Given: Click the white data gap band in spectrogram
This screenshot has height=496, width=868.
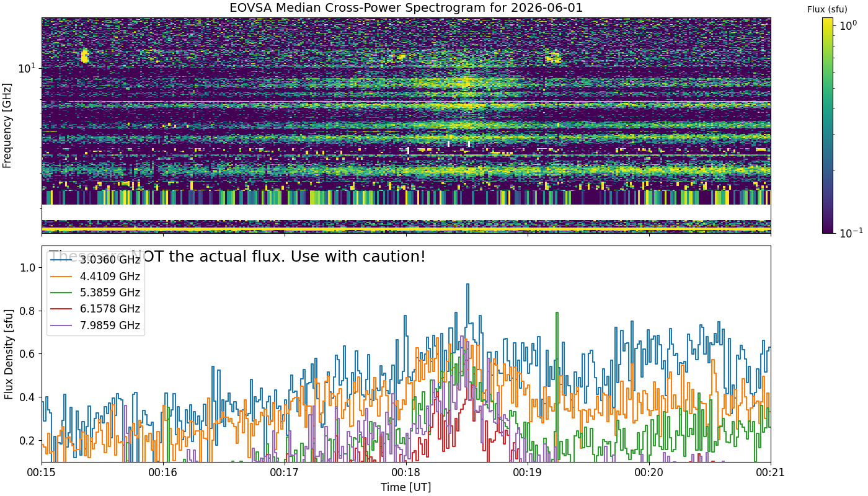Looking at the screenshot, I should pos(406,212).
